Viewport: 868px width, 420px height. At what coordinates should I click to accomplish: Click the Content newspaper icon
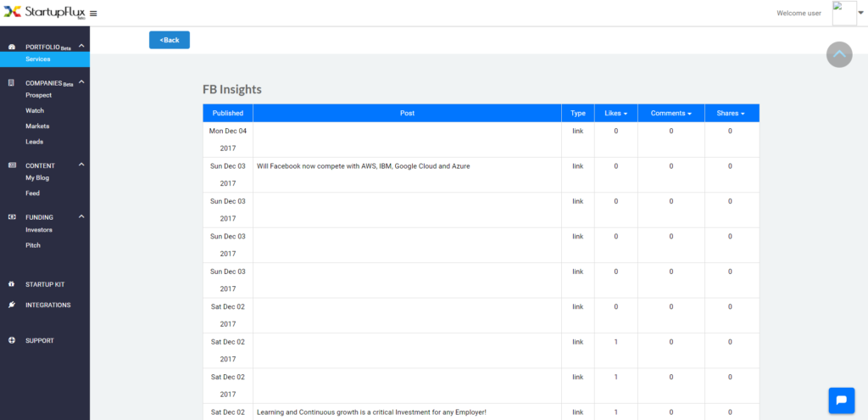[12, 165]
